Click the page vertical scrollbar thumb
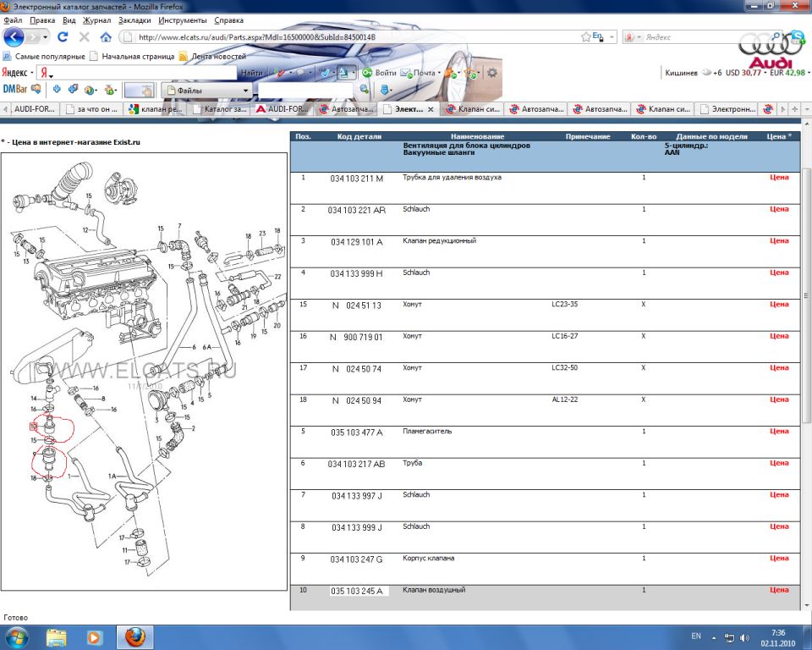 806,296
